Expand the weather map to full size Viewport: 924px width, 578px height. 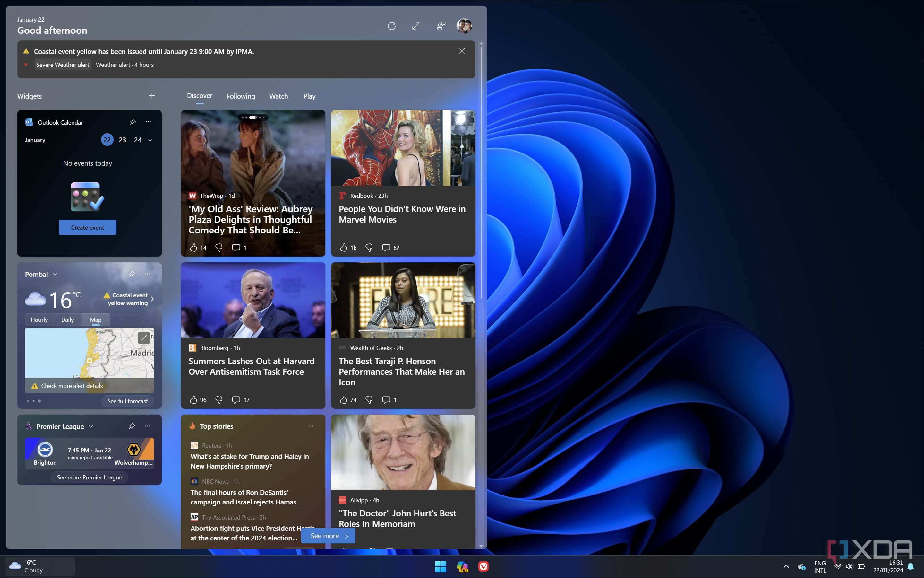tap(143, 337)
